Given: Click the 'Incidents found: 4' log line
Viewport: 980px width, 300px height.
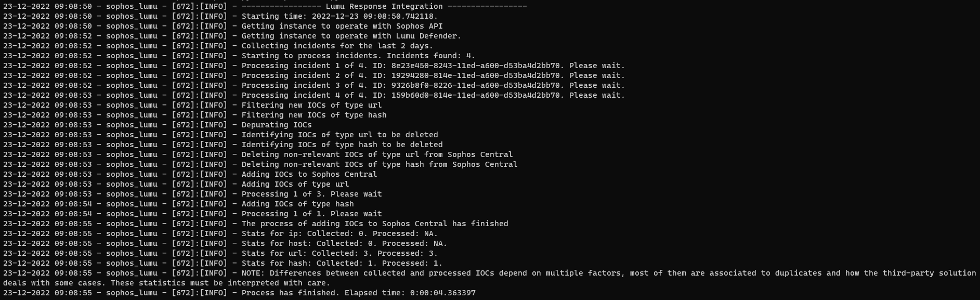Looking at the screenshot, I should coord(358,56).
